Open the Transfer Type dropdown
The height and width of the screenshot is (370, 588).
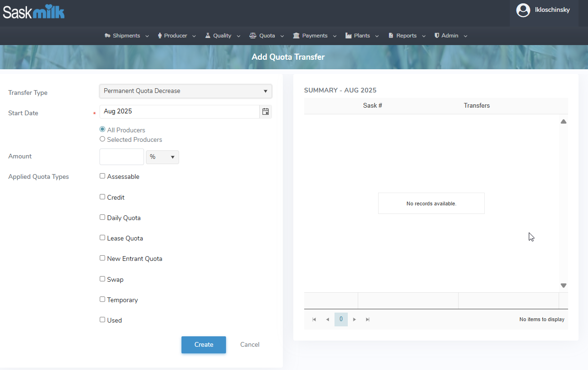tap(185, 91)
